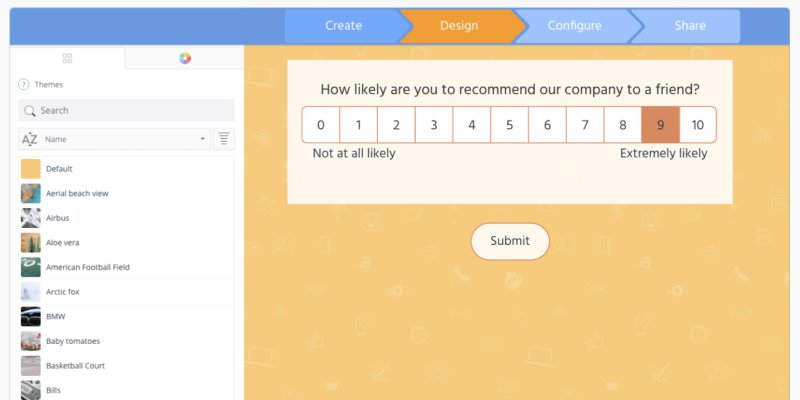Choose rating 10 on the scale

(x=697, y=125)
